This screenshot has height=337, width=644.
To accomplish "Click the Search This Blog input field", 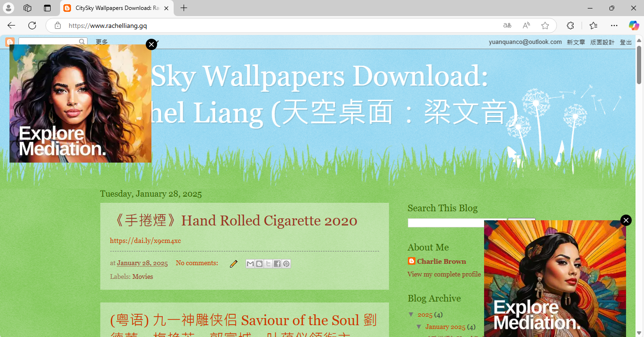I will tap(457, 223).
